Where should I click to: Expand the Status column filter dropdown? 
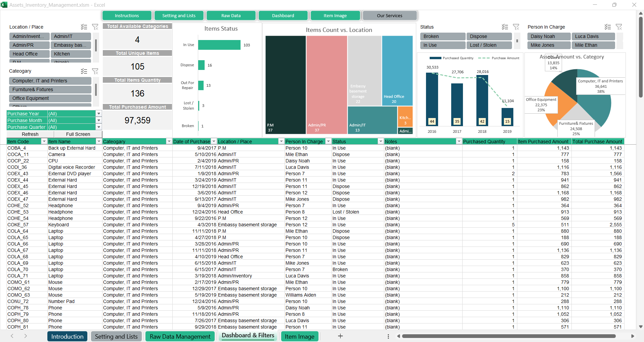point(381,142)
